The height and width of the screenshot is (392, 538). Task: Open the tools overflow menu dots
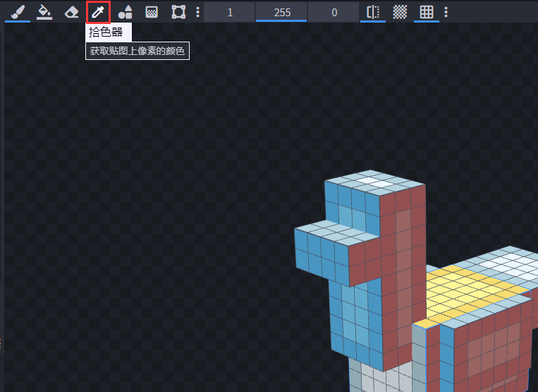point(197,13)
